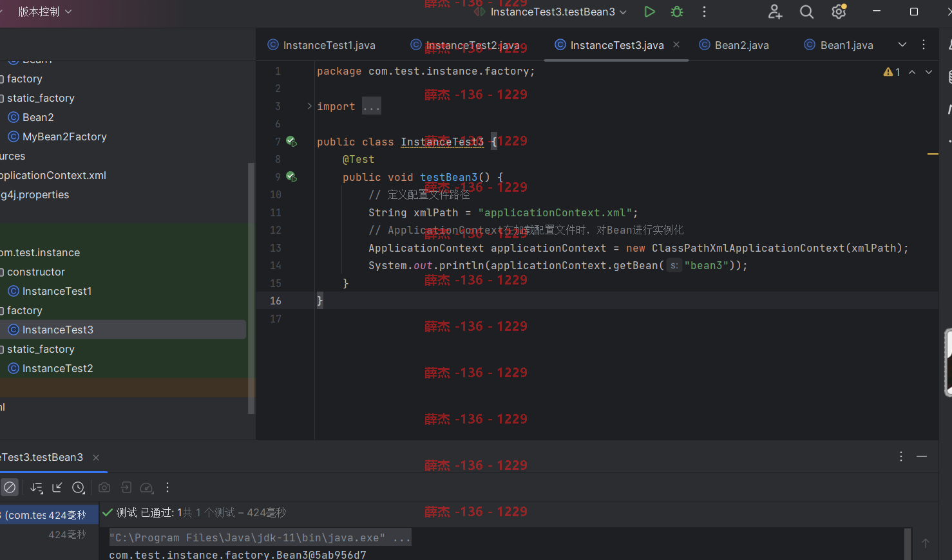Select test result row with 424毫秒

(x=49, y=515)
